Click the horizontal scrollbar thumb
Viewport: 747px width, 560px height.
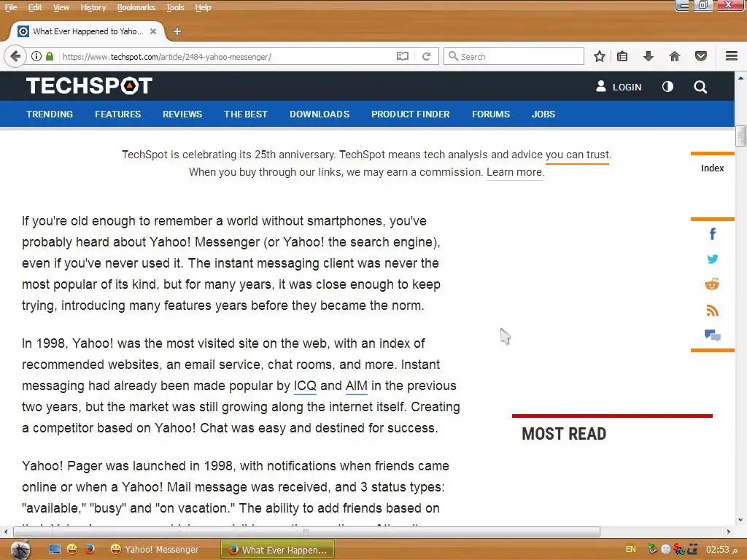coord(306,532)
